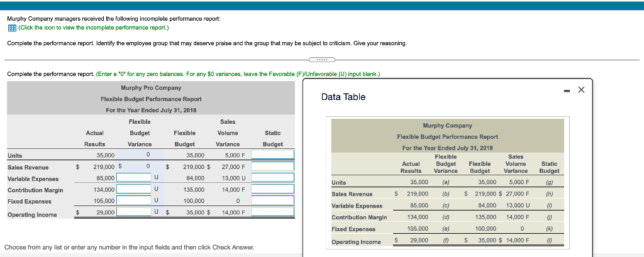
Task: Click the 84,000 flexible budget value in Data Table
Action: [487, 205]
